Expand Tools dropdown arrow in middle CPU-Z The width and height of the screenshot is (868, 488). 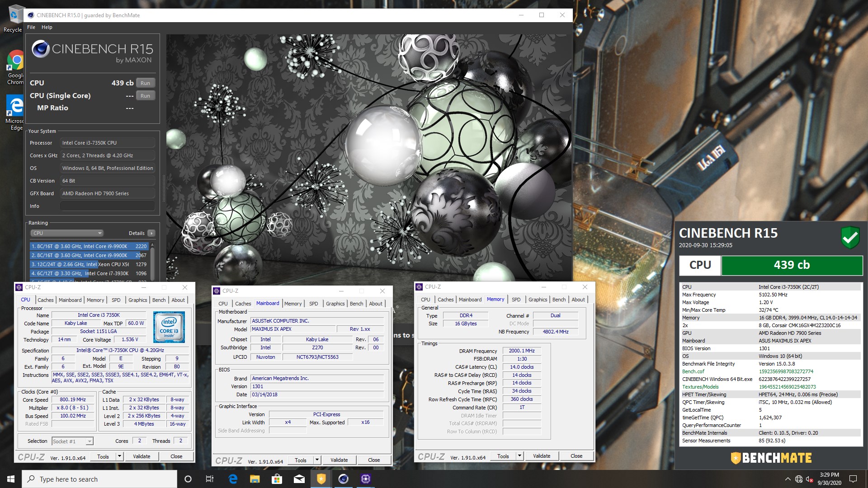(317, 460)
